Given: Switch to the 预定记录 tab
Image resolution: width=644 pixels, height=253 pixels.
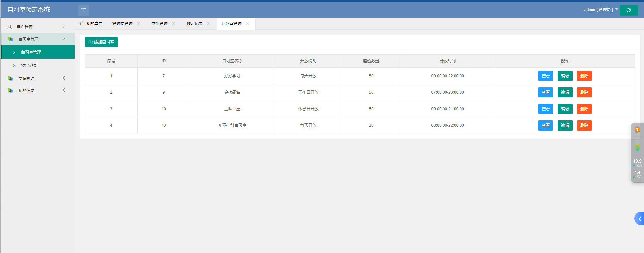Looking at the screenshot, I should coord(195,23).
